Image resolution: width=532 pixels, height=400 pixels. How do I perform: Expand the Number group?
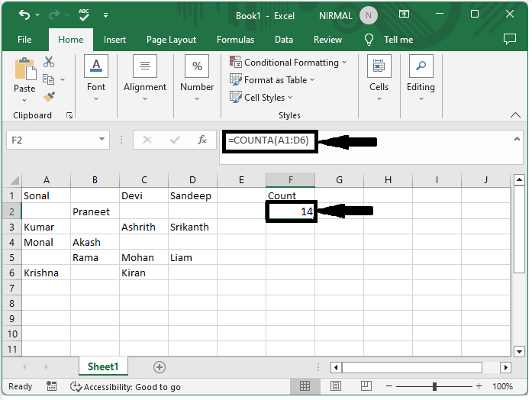(x=197, y=78)
